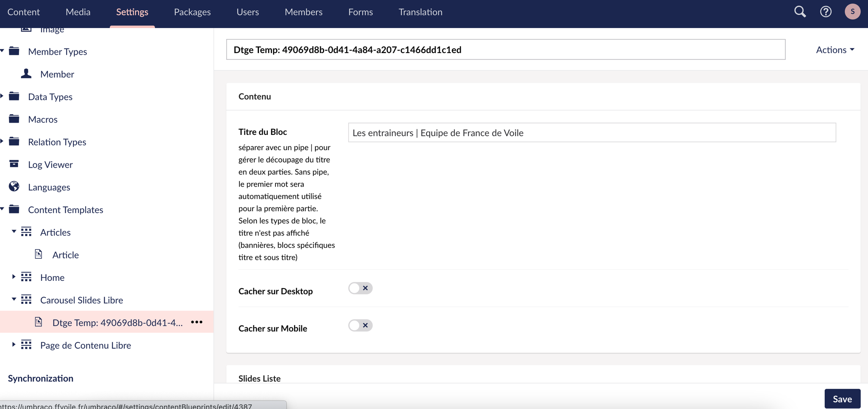Expand the Home tree node
Screen dimensions: 868x409
(14, 277)
